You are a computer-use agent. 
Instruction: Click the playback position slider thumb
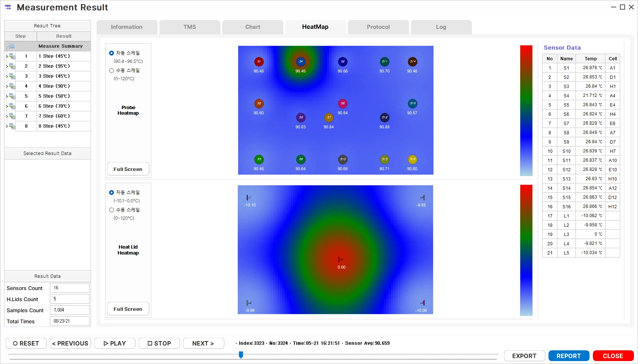(x=241, y=355)
